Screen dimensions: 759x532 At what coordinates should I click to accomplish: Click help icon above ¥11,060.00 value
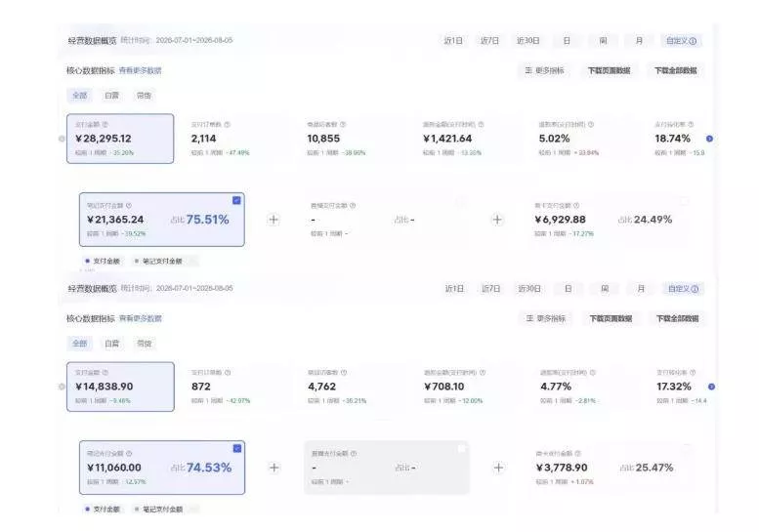129,454
